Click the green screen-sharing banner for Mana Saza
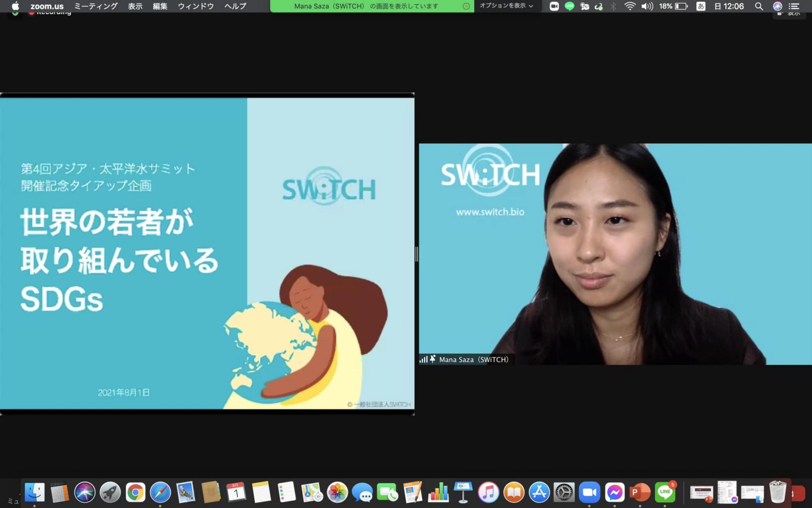The width and height of the screenshot is (812, 508). pyautogui.click(x=372, y=6)
